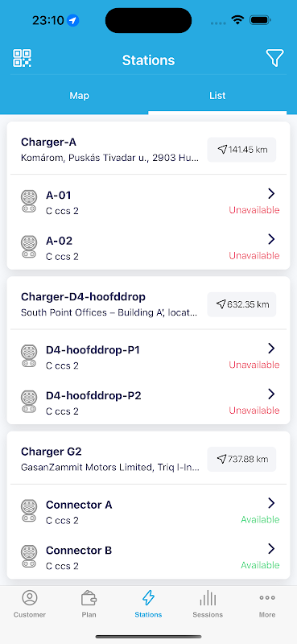Image resolution: width=297 pixels, height=644 pixels.
Task: Tap the Connector B plug icon
Action: 29,556
